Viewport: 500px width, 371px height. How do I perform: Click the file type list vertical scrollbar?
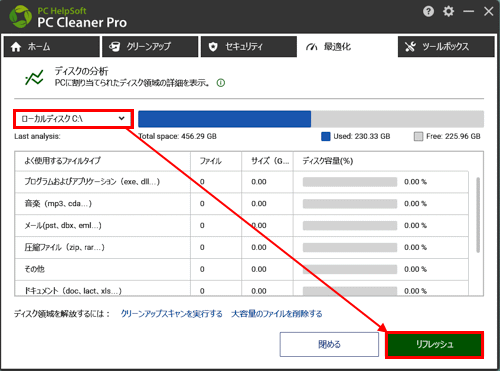[x=478, y=215]
